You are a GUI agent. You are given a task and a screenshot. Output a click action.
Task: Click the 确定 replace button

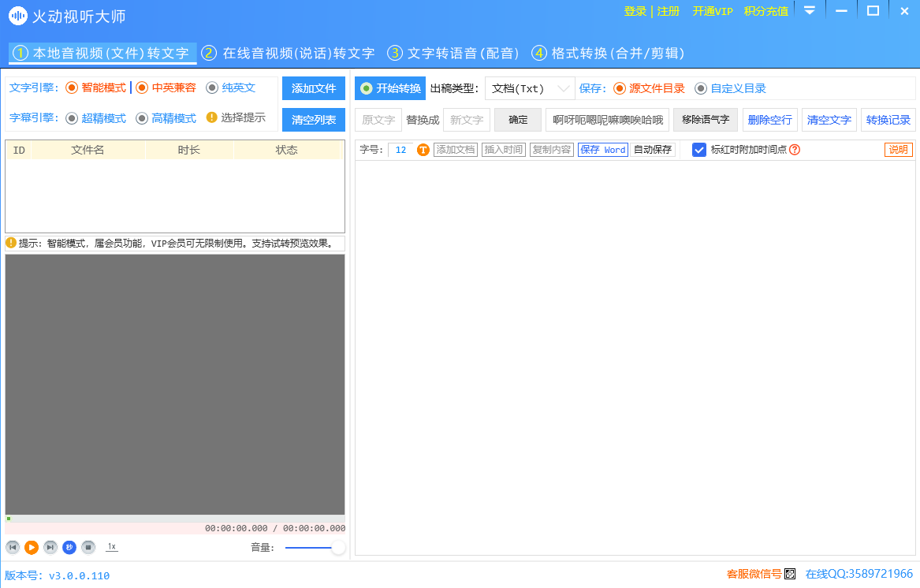(518, 120)
